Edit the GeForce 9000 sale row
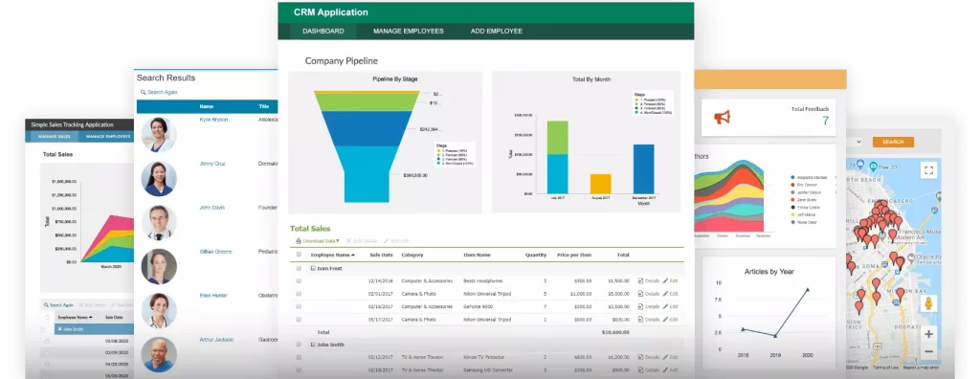This screenshot has width=980, height=379. click(670, 306)
